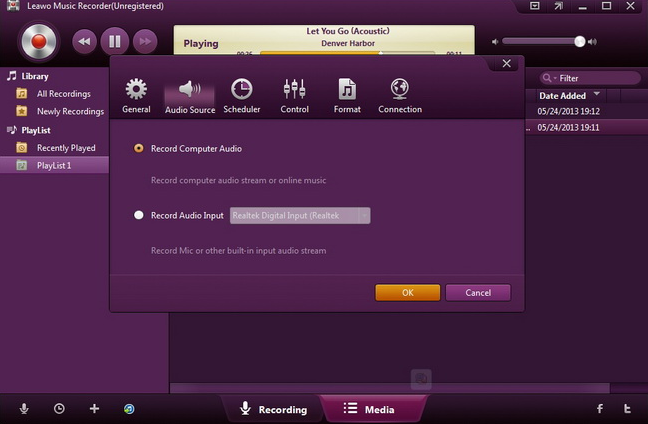Open the Realtek Digital Input dropdown
648x424 pixels.
300,215
